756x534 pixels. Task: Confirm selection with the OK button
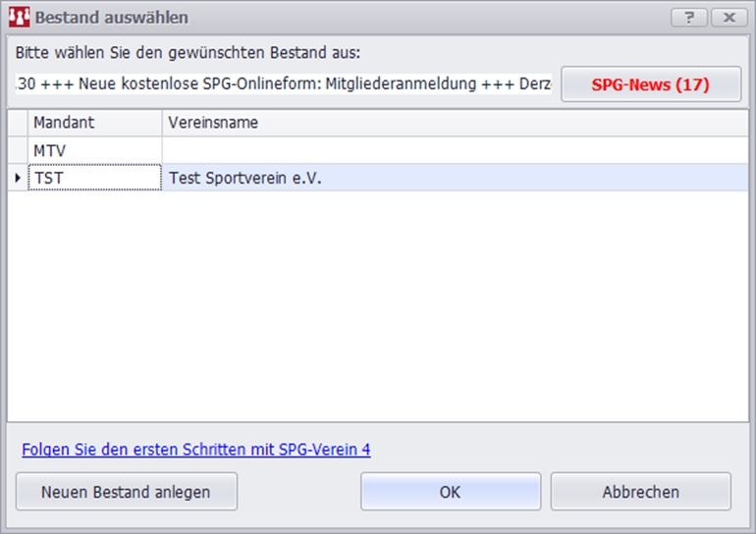(x=450, y=492)
